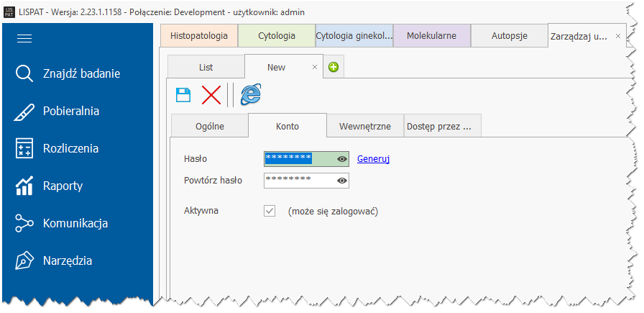Open the Internet Explorer browser icon
This screenshot has width=644, height=313.
pos(250,94)
